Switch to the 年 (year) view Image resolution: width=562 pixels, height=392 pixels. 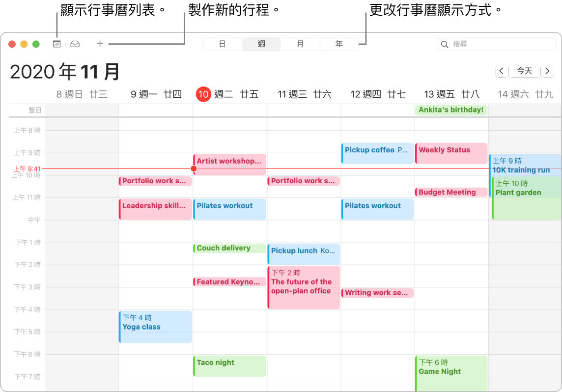tap(339, 44)
